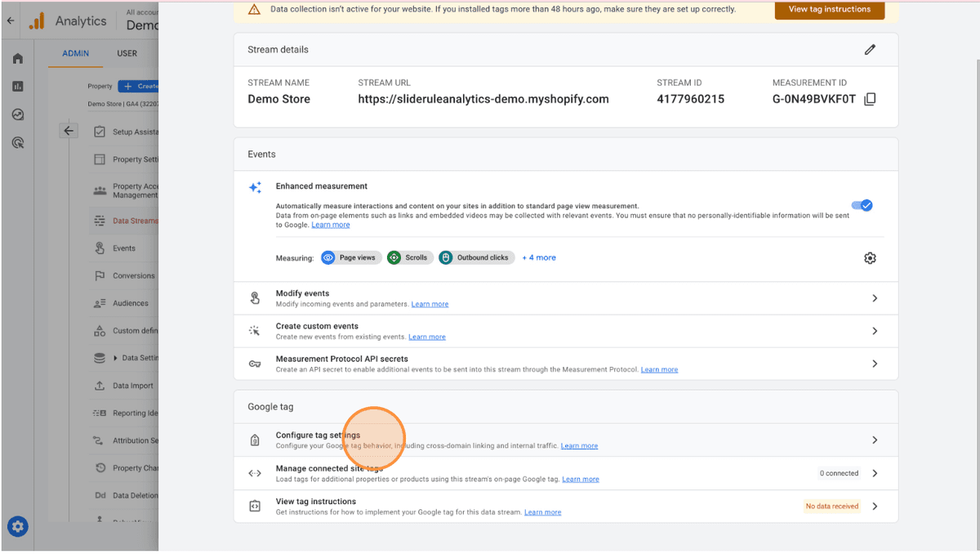Toggle the Enhanced measurement switch
Image resolution: width=980 pixels, height=554 pixels.
862,205
